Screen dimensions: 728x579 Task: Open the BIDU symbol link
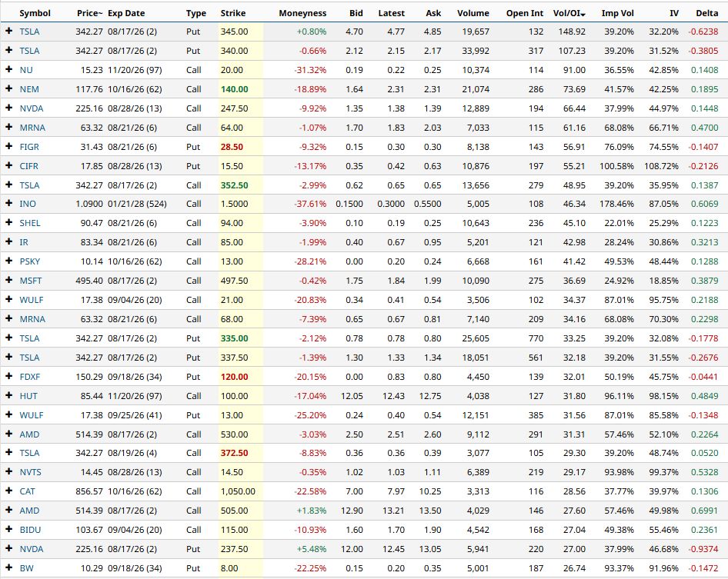pyautogui.click(x=30, y=530)
